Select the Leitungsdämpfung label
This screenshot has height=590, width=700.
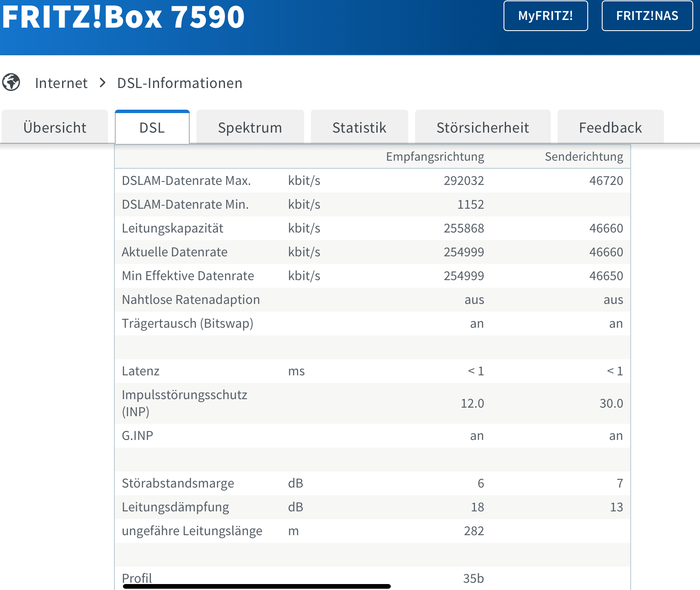[176, 507]
